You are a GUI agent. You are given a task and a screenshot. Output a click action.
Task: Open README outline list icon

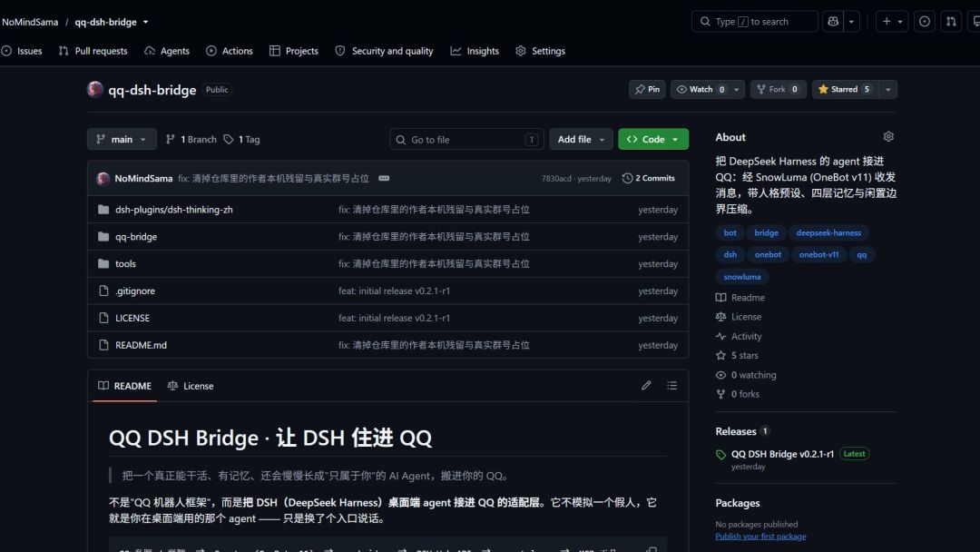671,385
